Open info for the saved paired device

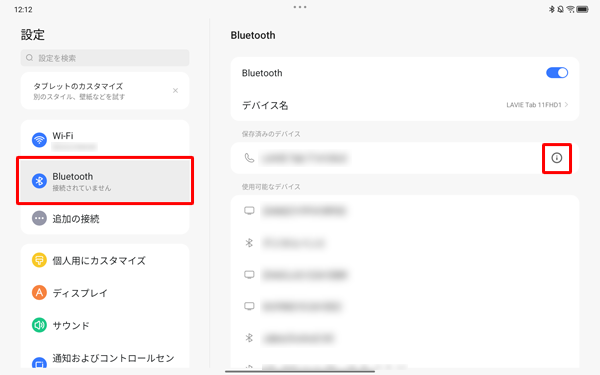pos(556,158)
